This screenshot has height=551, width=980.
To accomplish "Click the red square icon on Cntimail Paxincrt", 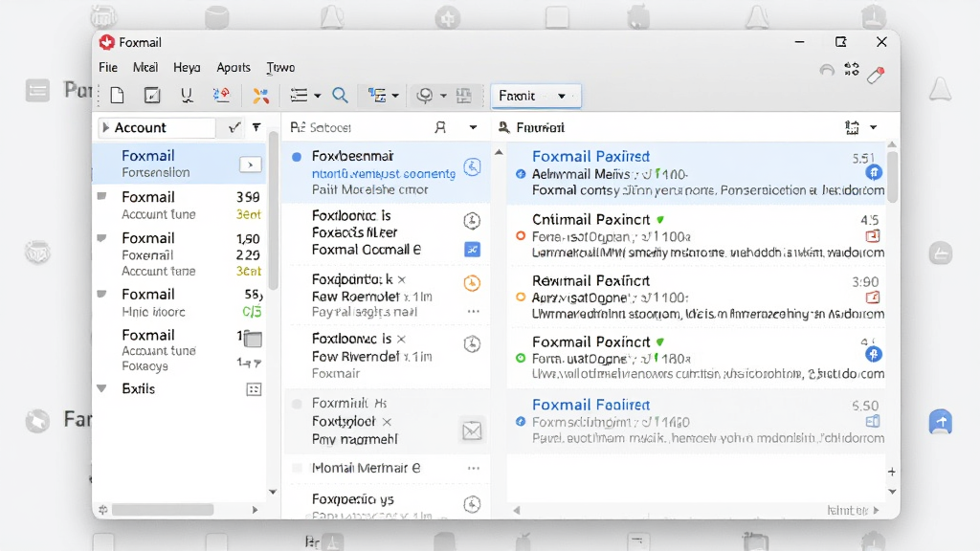I will [x=873, y=236].
